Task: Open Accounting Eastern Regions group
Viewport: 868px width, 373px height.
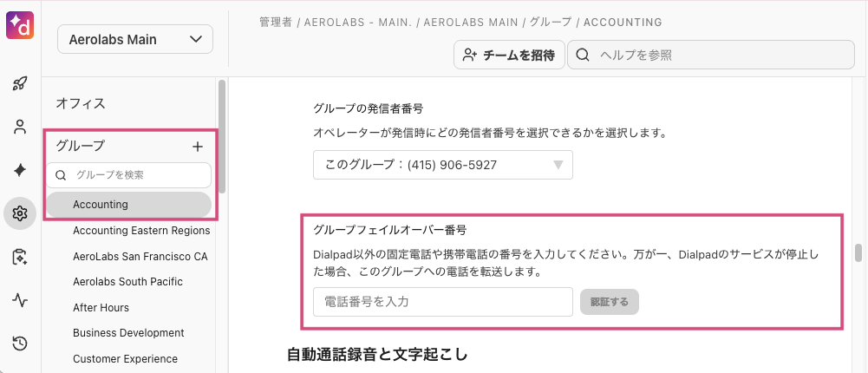Action: tap(141, 231)
